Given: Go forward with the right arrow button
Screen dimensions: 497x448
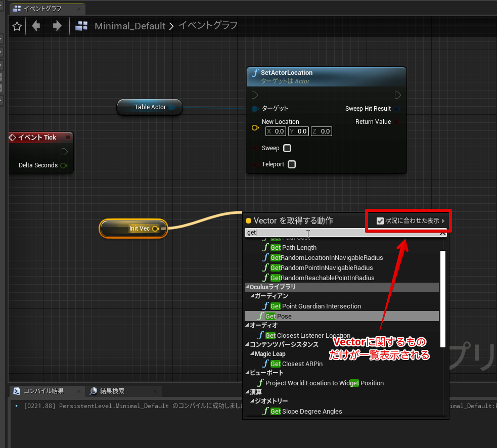Looking at the screenshot, I should pyautogui.click(x=57, y=26).
